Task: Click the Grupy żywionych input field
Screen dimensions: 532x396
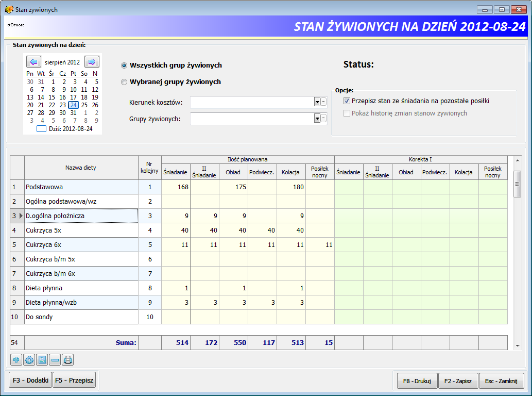Action: click(x=252, y=119)
